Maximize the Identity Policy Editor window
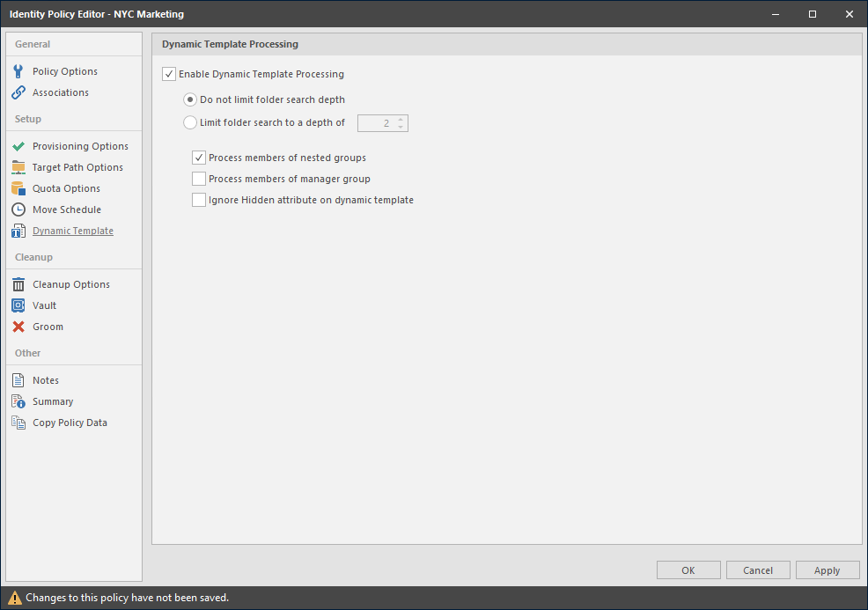This screenshot has height=610, width=868. coord(812,14)
